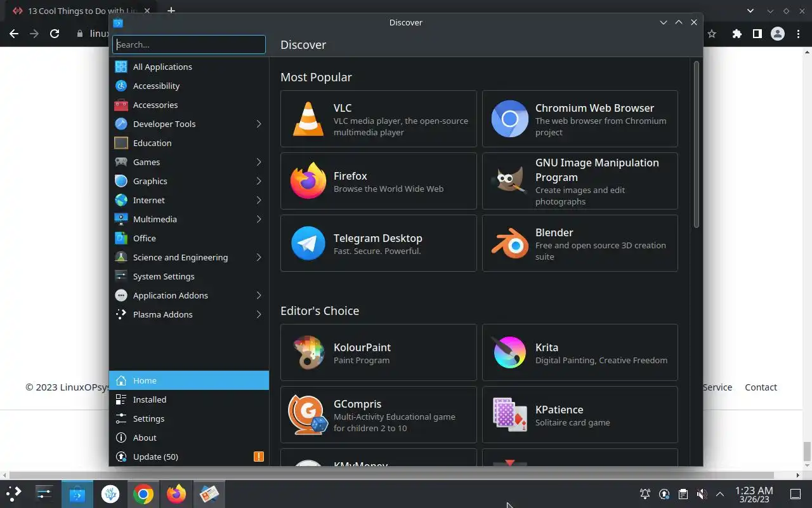
Task: Open Chrome from the taskbar
Action: click(x=143, y=494)
